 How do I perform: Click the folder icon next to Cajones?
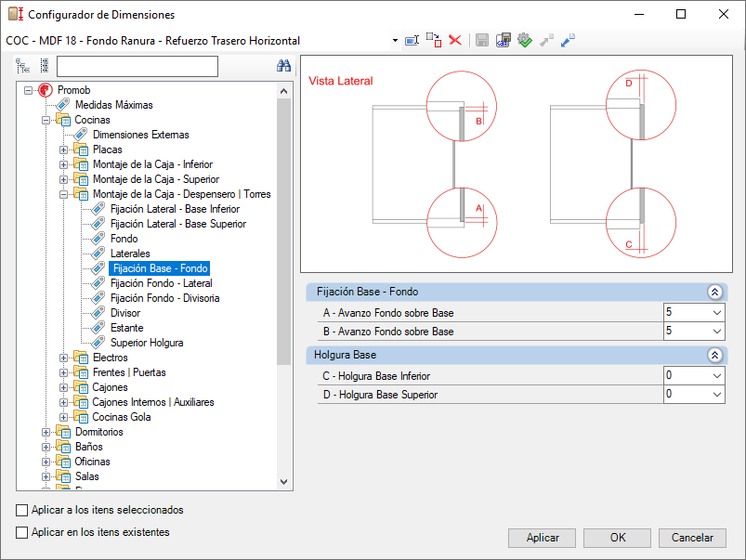coord(81,387)
